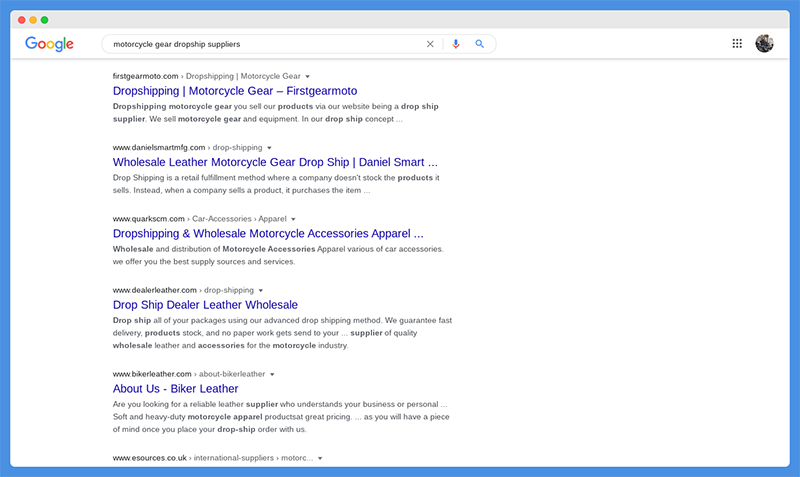Viewport: 800px width, 477px height.
Task: Open the Google apps grid icon
Action: click(x=737, y=43)
